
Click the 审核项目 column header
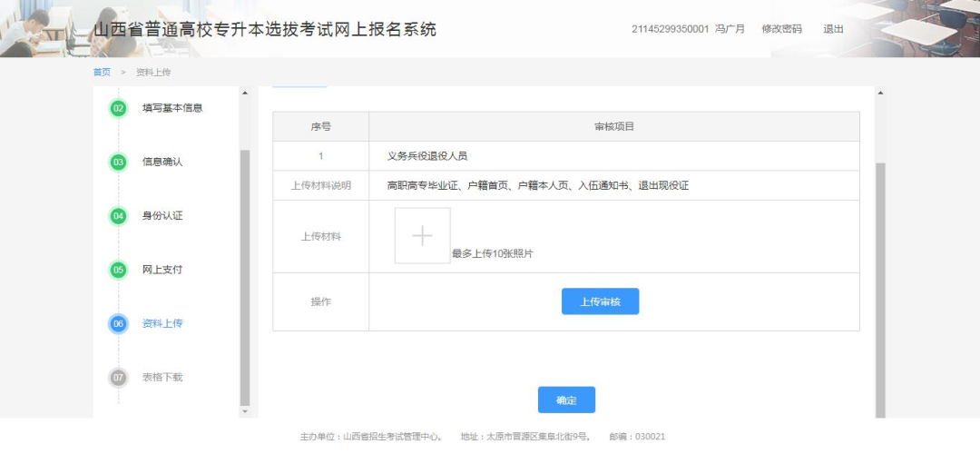(x=614, y=126)
